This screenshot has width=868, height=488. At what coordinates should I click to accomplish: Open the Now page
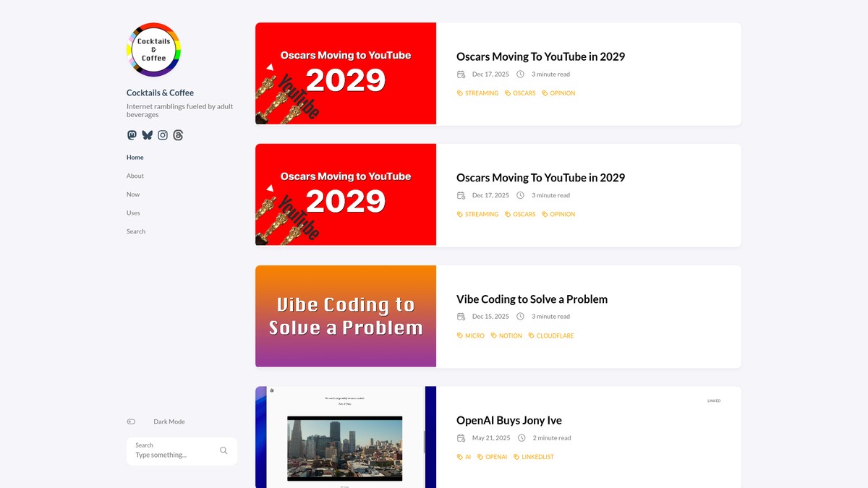point(133,194)
